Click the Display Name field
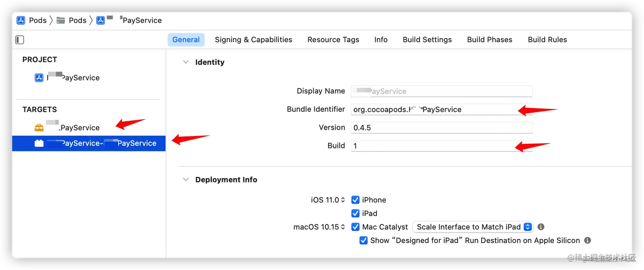Viewport: 644px width, 270px height. click(442, 91)
